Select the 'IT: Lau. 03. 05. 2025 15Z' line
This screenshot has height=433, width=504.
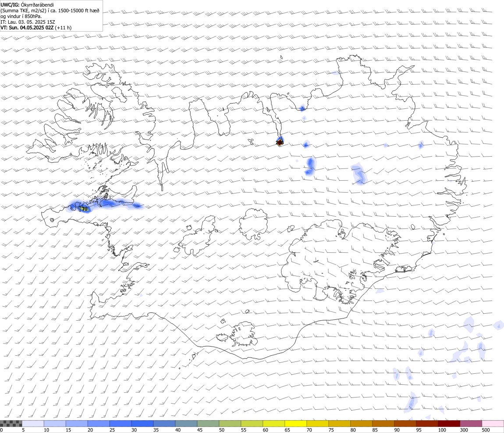click(28, 22)
